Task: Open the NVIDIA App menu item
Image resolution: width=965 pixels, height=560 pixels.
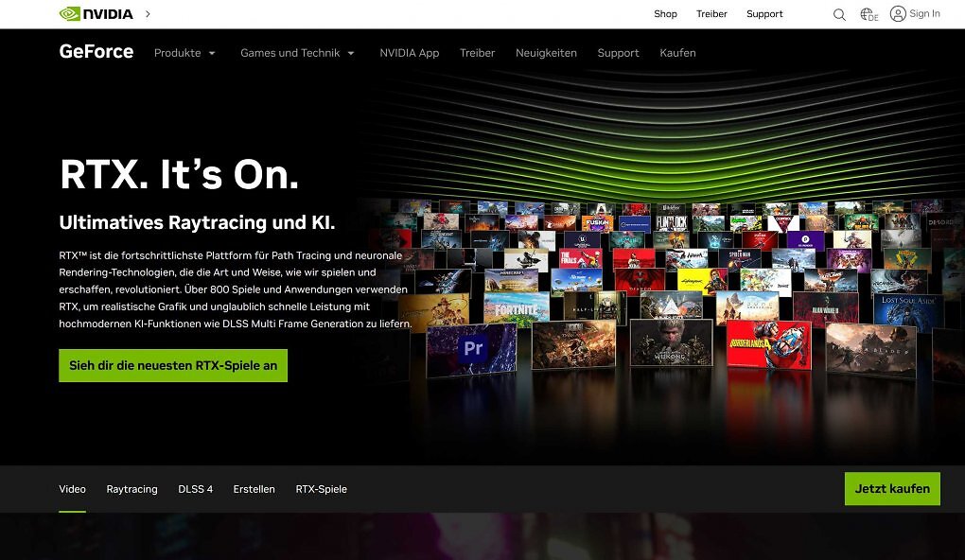Action: tap(410, 53)
